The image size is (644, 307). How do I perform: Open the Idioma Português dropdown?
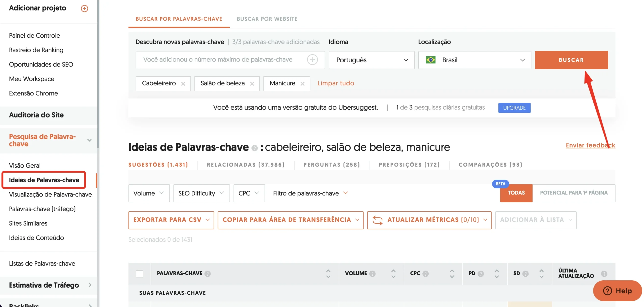tap(371, 60)
